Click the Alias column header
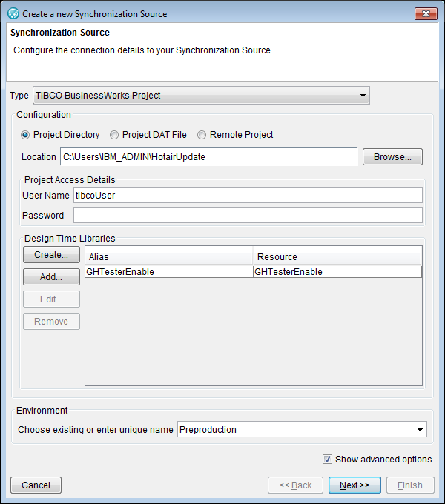 click(x=168, y=256)
